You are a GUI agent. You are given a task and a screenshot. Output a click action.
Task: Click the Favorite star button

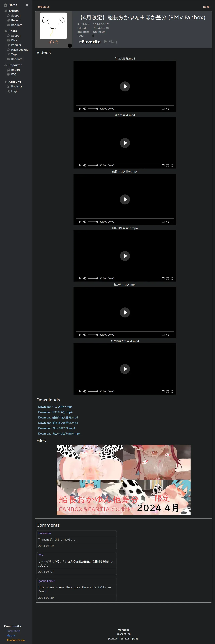tap(89, 42)
